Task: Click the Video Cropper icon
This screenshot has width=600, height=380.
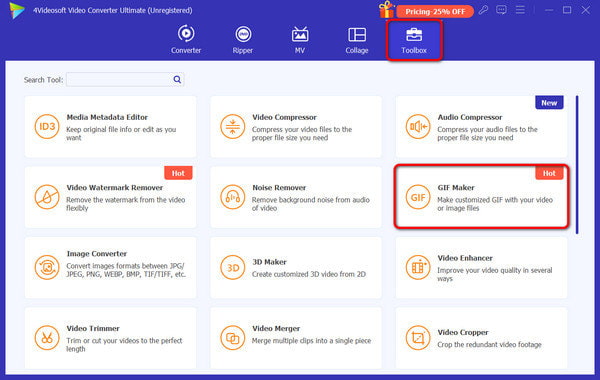Action: click(x=418, y=338)
